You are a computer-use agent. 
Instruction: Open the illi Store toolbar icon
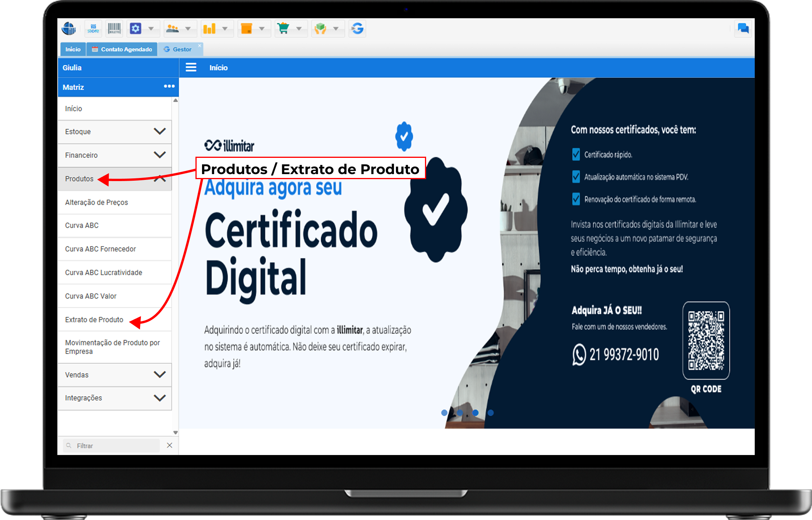coord(93,29)
